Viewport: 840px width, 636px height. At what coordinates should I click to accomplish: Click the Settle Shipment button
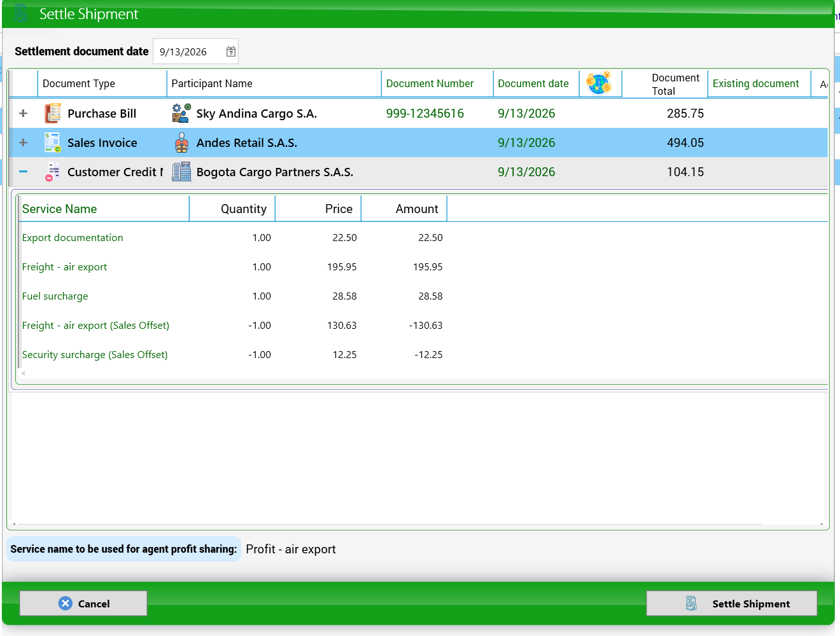(x=732, y=603)
